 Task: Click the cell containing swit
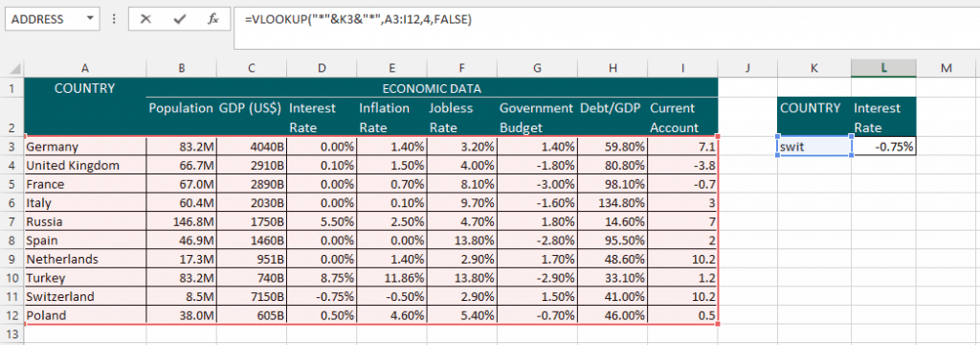pos(813,147)
